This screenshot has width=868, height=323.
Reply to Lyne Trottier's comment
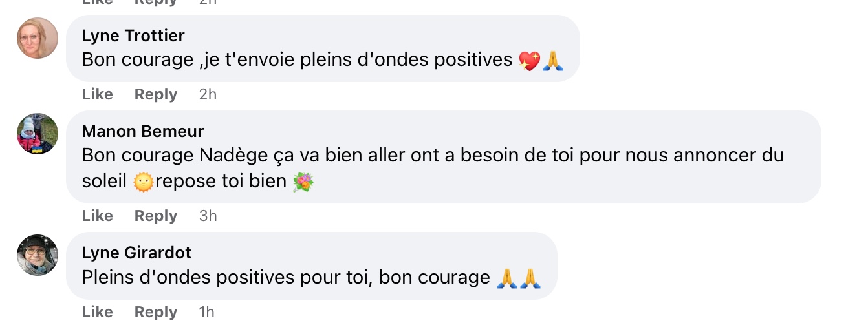(156, 94)
